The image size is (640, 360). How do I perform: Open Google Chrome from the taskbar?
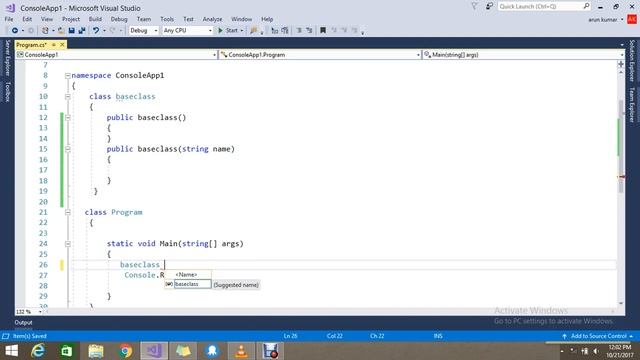pos(125,351)
